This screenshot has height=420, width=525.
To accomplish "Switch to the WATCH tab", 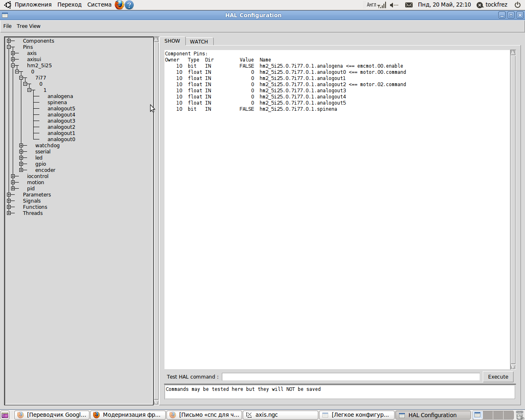I will 199,41.
